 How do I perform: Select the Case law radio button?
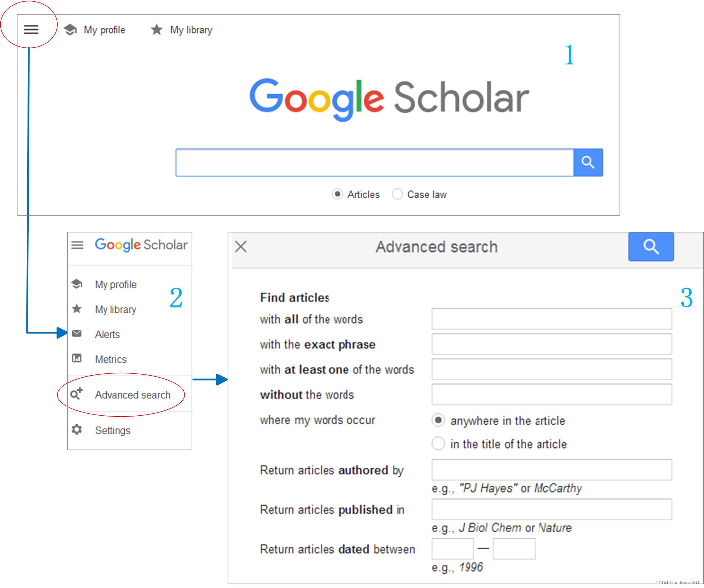point(397,194)
